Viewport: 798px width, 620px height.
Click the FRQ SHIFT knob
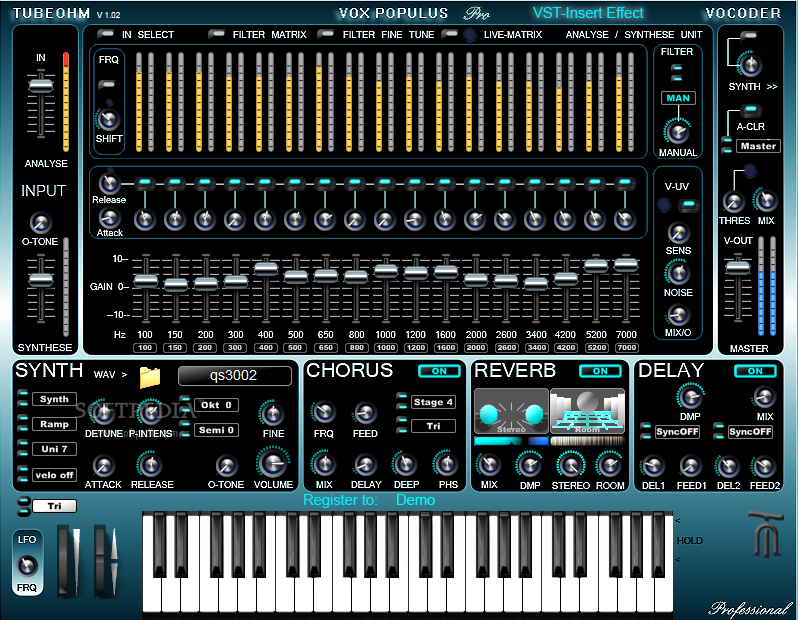pyautogui.click(x=108, y=120)
